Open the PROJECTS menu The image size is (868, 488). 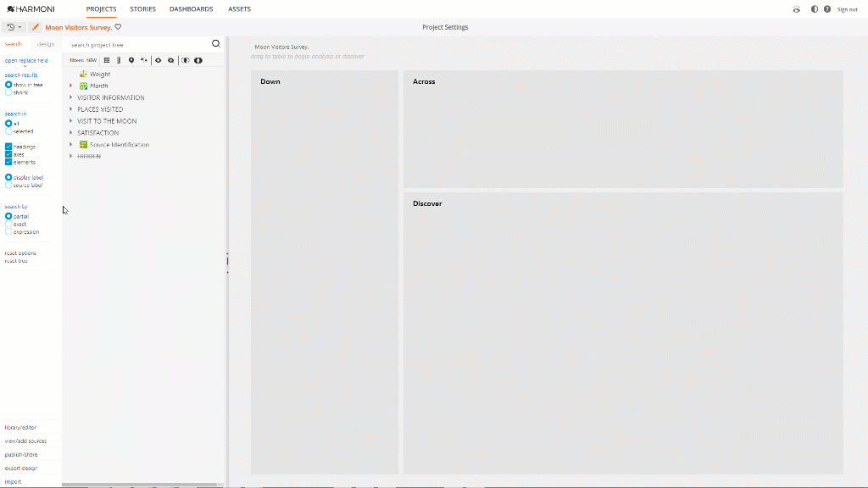point(102,8)
